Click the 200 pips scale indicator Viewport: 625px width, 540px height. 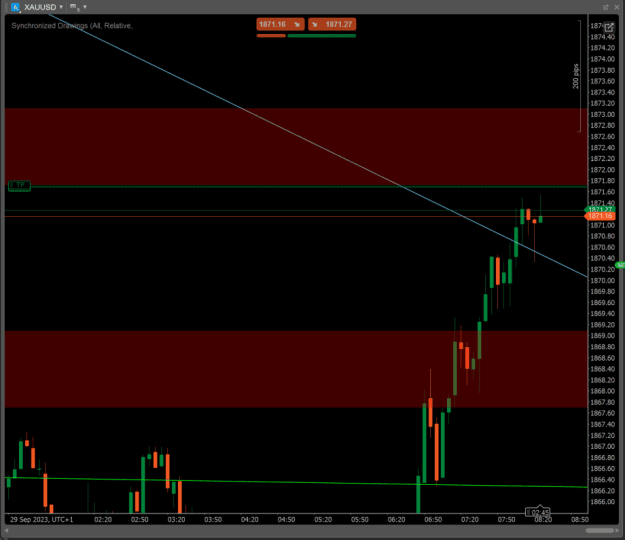[x=576, y=76]
